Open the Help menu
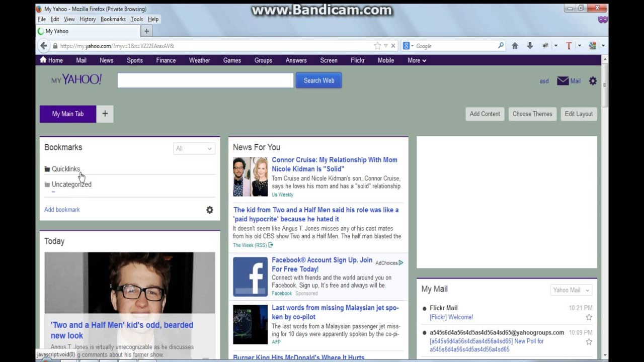The width and height of the screenshot is (644, 362). click(153, 19)
